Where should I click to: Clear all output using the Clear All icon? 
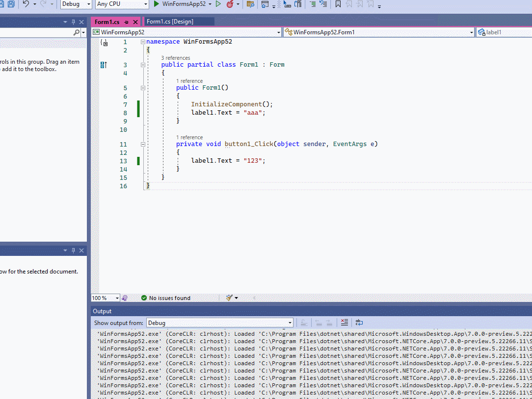click(344, 322)
